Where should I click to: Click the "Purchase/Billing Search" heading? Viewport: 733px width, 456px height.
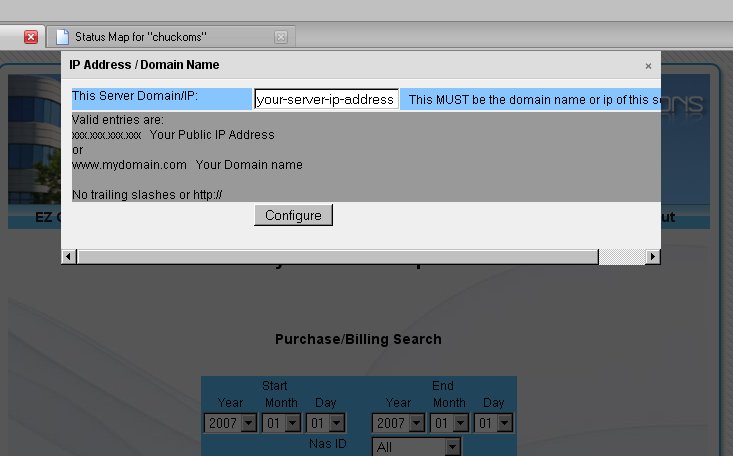tap(358, 339)
